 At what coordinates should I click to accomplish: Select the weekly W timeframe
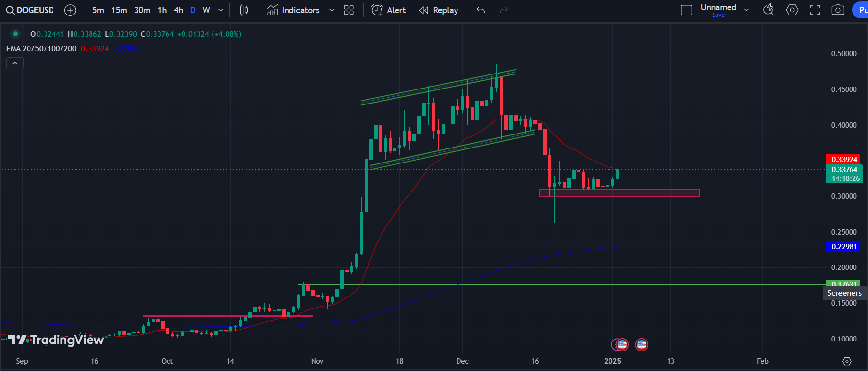(206, 10)
